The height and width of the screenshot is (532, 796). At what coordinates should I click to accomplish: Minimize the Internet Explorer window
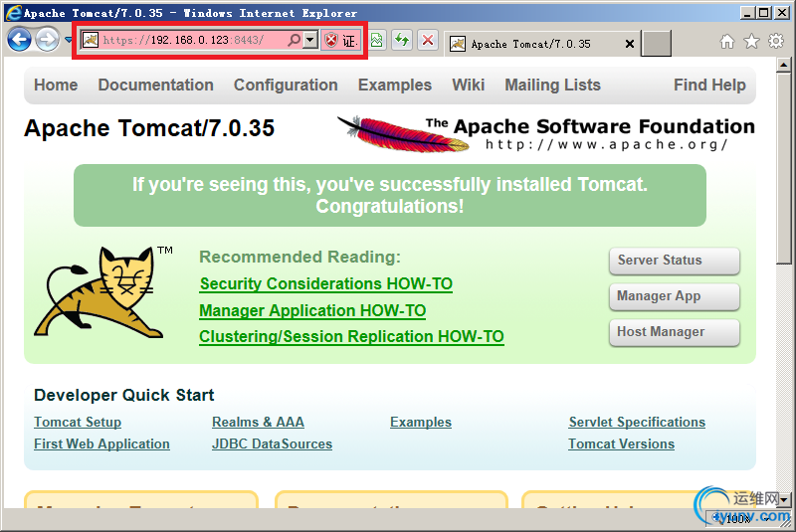747,13
